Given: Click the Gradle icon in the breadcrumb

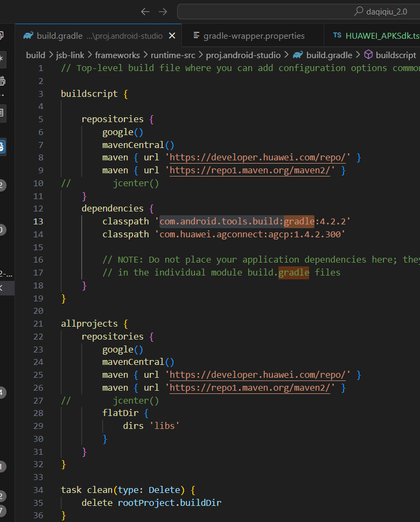Looking at the screenshot, I should 298,55.
